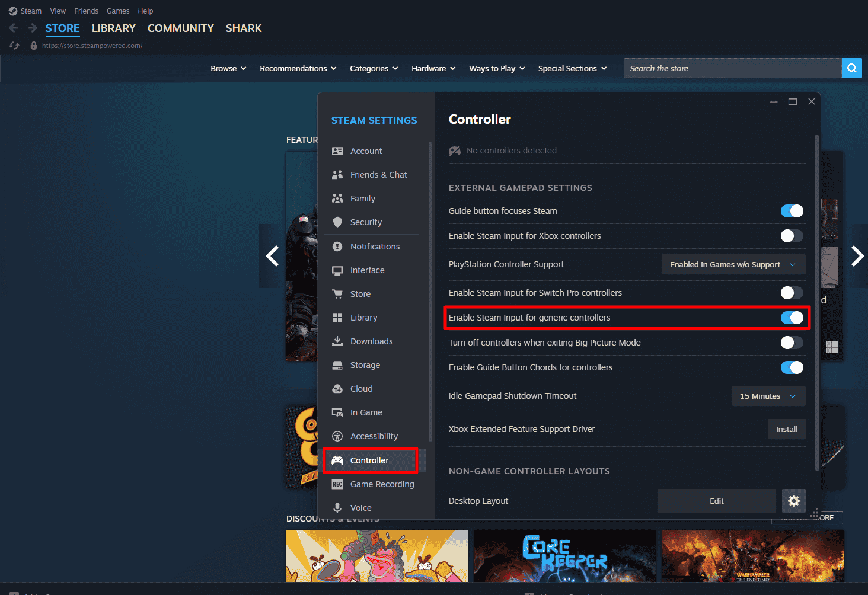
Task: Expand the Categories store menu
Action: pyautogui.click(x=374, y=68)
